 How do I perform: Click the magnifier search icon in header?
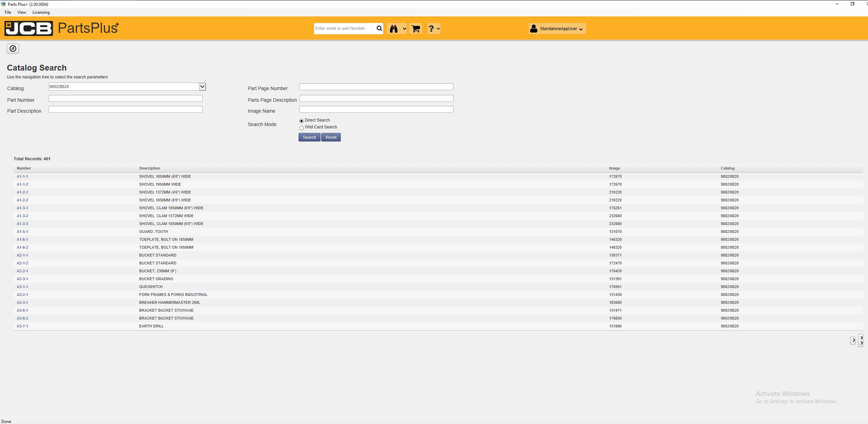pyautogui.click(x=379, y=28)
